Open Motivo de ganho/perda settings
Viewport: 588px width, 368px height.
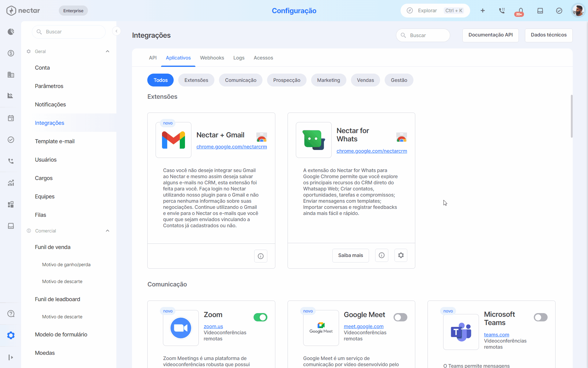(66, 265)
